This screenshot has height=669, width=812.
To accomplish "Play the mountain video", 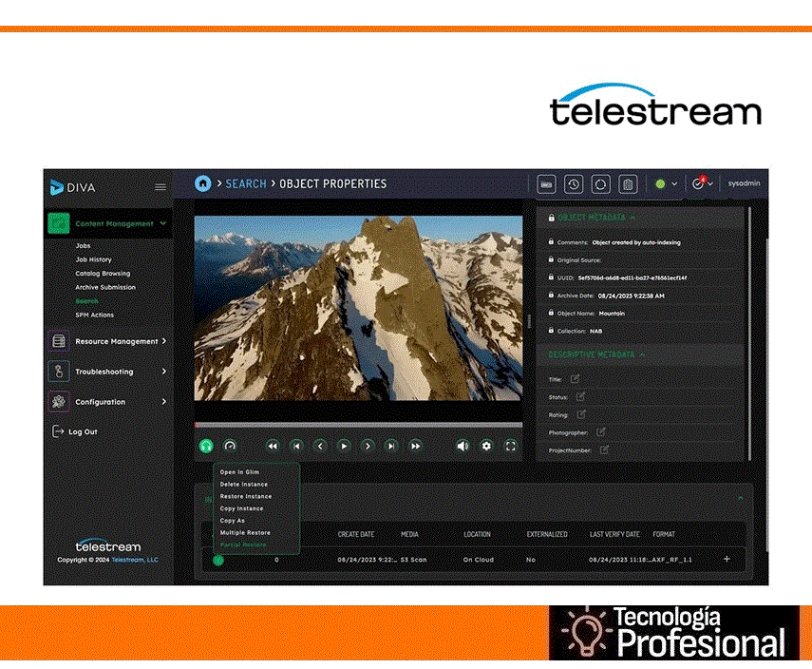I will pyautogui.click(x=344, y=447).
